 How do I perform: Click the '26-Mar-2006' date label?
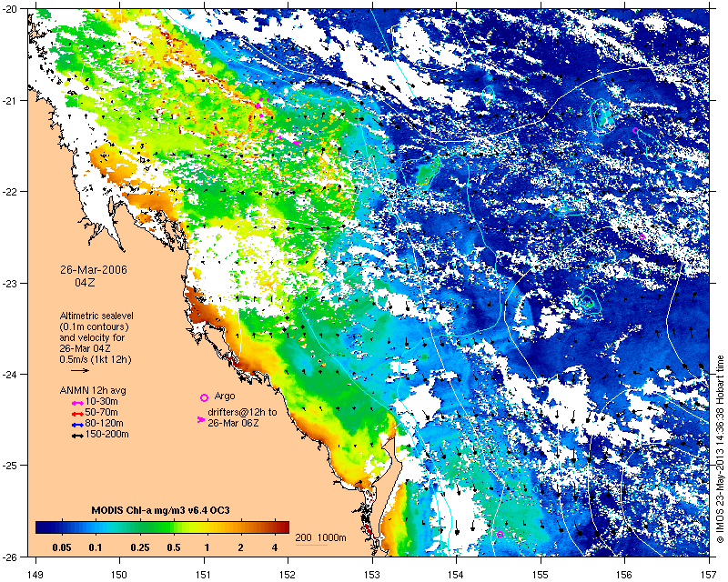94,270
